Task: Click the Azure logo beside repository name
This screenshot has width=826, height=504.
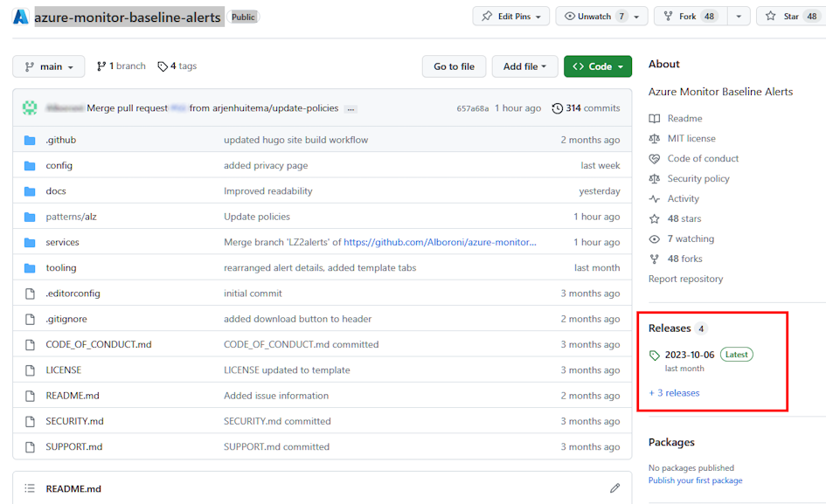Action: [20, 17]
